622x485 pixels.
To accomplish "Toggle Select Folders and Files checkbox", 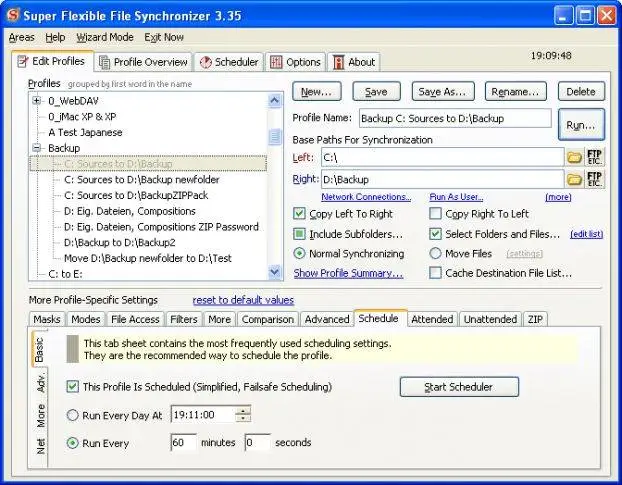I will click(x=435, y=234).
